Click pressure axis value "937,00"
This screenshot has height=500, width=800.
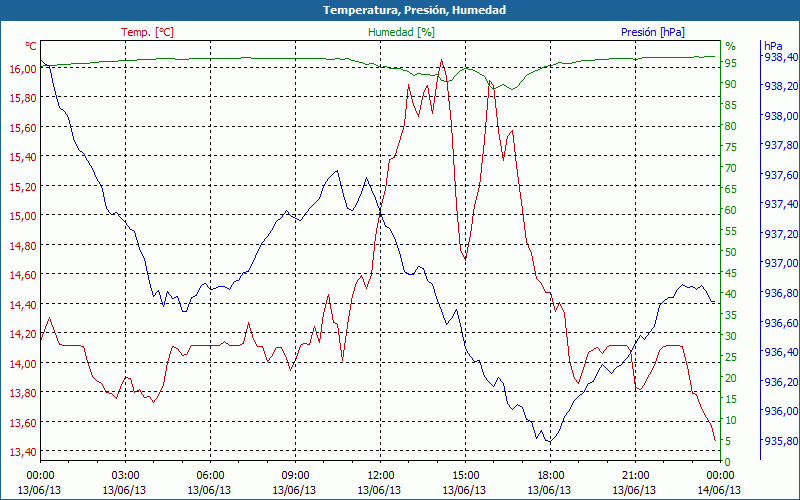click(x=781, y=263)
